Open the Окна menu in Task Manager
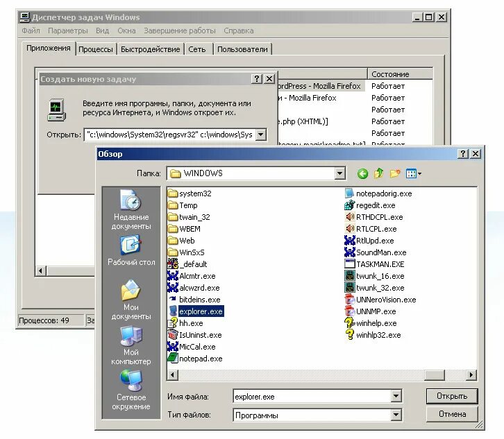 126,31
